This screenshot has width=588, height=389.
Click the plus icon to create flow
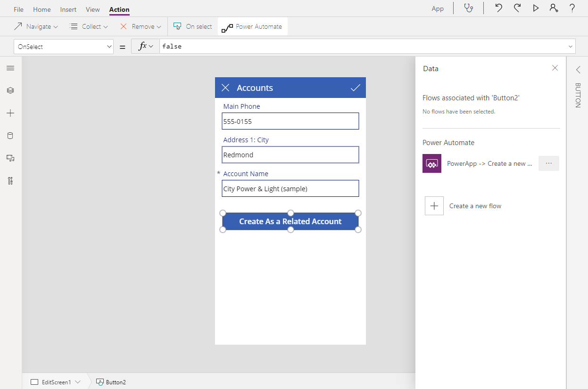click(x=434, y=206)
